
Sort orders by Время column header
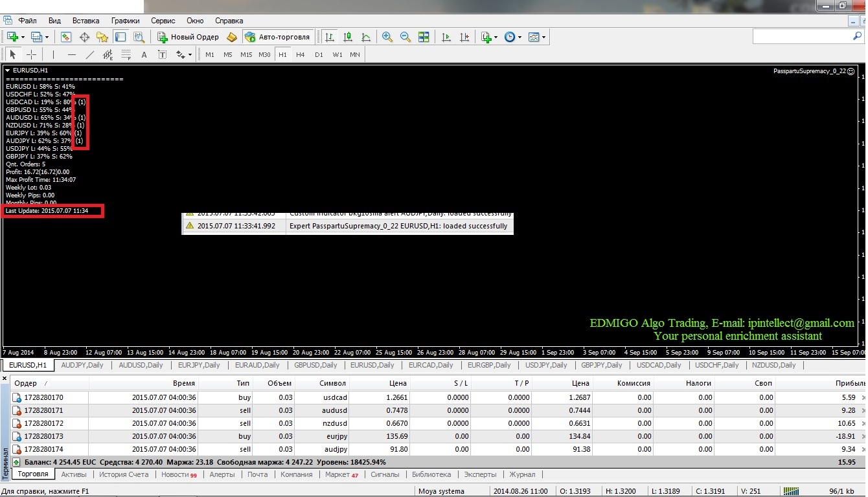(143, 383)
